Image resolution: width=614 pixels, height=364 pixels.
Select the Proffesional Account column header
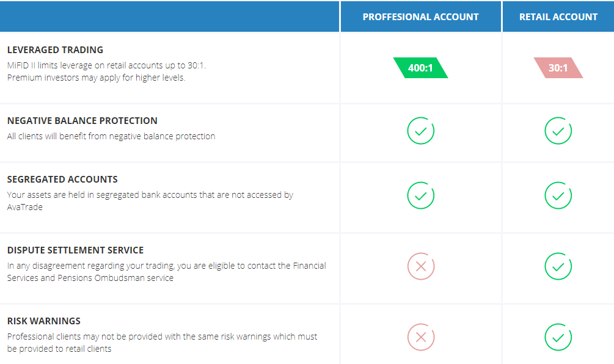tap(420, 16)
